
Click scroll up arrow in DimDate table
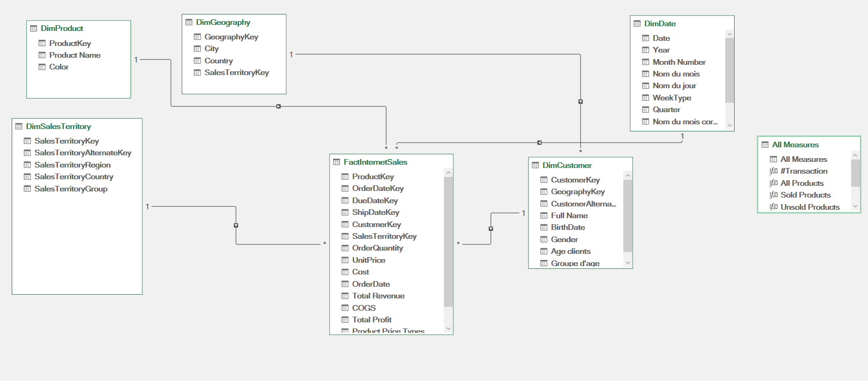pyautogui.click(x=729, y=34)
